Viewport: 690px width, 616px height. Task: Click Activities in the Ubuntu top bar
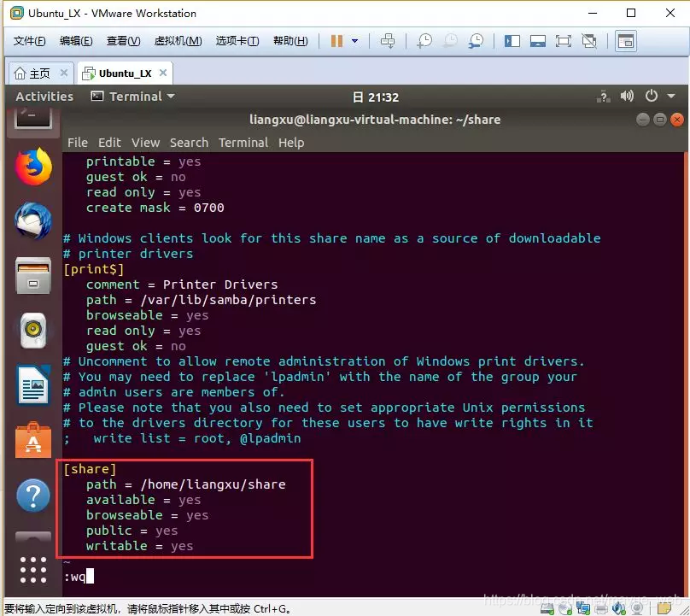coord(44,97)
